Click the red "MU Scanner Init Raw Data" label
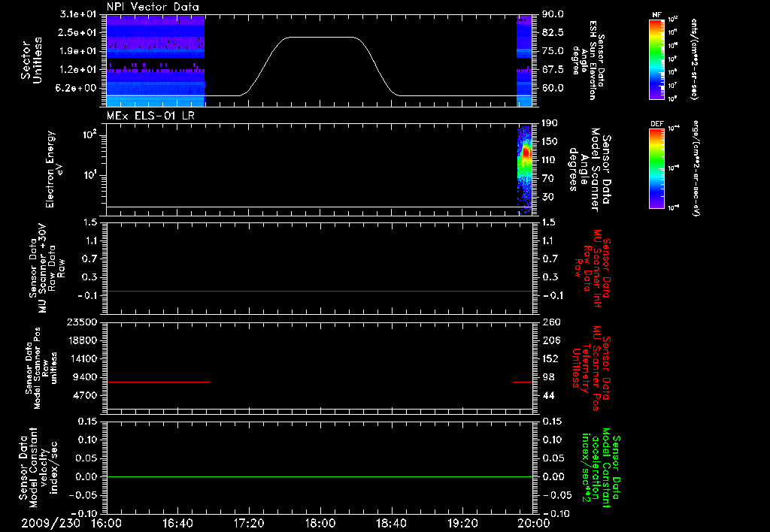This screenshot has width=770, height=532. [x=592, y=268]
